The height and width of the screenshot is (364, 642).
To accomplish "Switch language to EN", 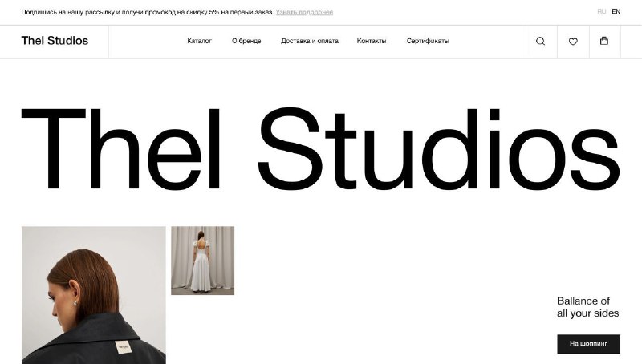I will click(x=616, y=11).
